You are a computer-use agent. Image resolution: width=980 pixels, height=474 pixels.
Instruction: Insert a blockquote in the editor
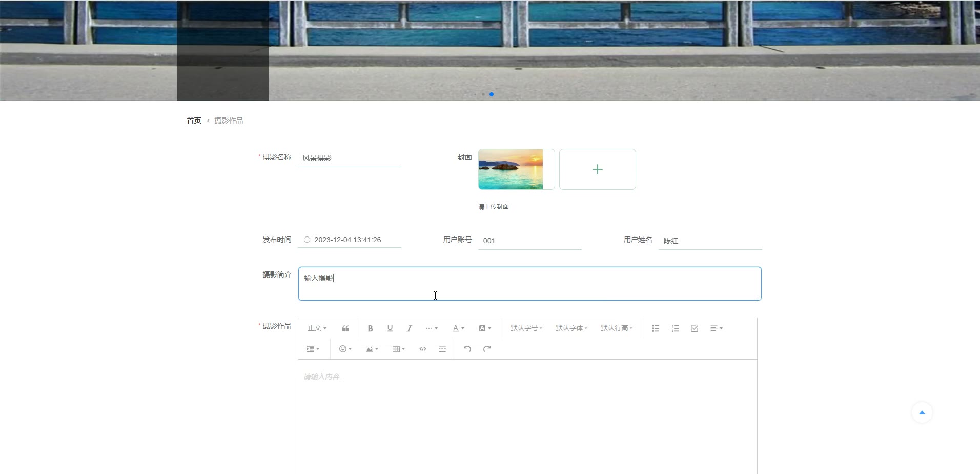tap(345, 328)
